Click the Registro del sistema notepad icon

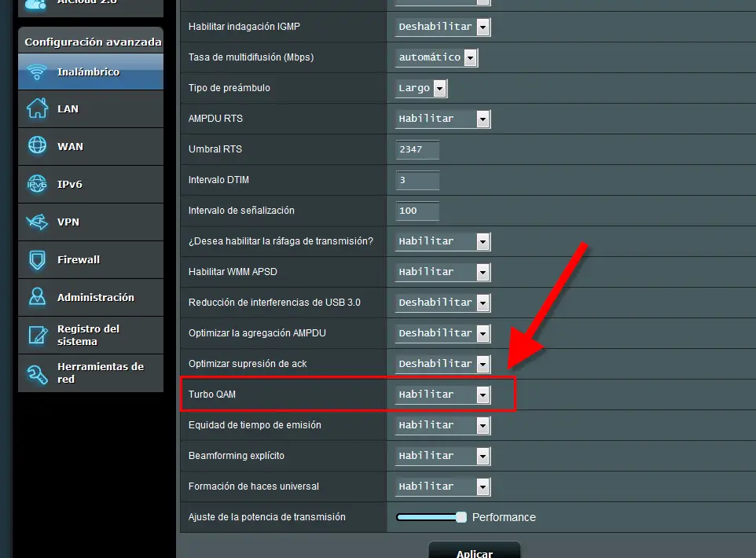38,334
